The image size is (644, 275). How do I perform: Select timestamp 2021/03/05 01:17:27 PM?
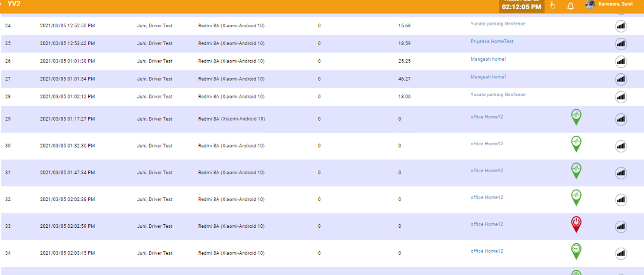click(x=68, y=119)
